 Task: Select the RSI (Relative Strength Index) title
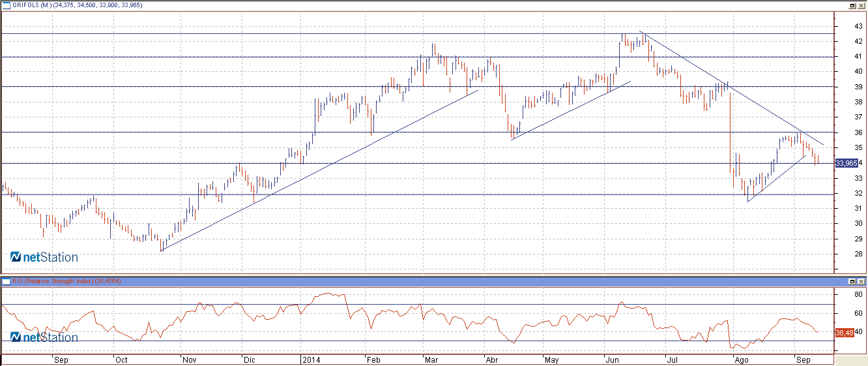[54, 281]
